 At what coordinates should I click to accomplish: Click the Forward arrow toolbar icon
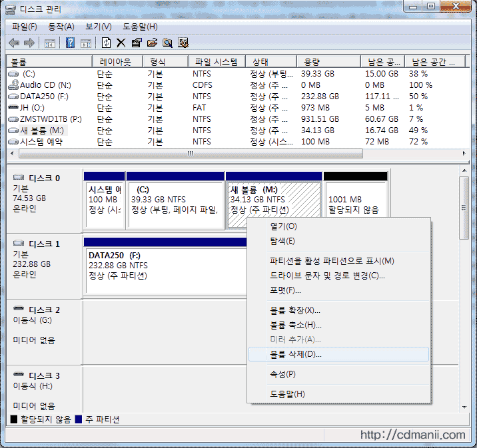tap(29, 43)
